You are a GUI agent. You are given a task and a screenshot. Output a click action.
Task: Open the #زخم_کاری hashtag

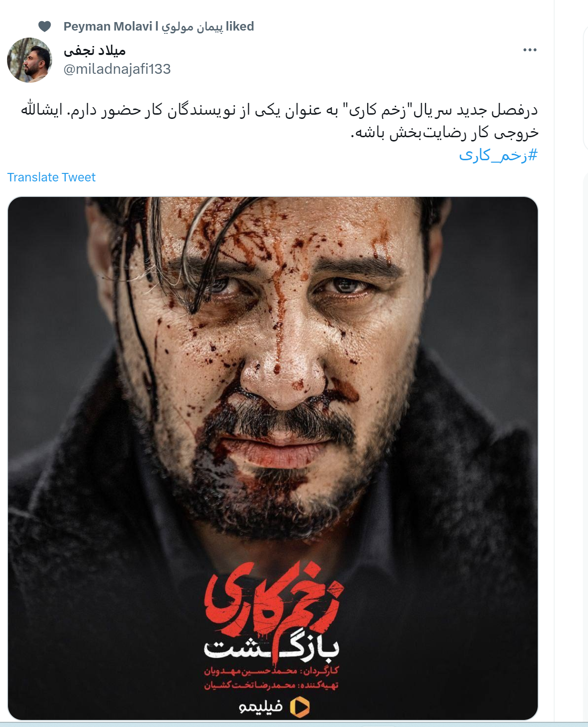coord(498,155)
